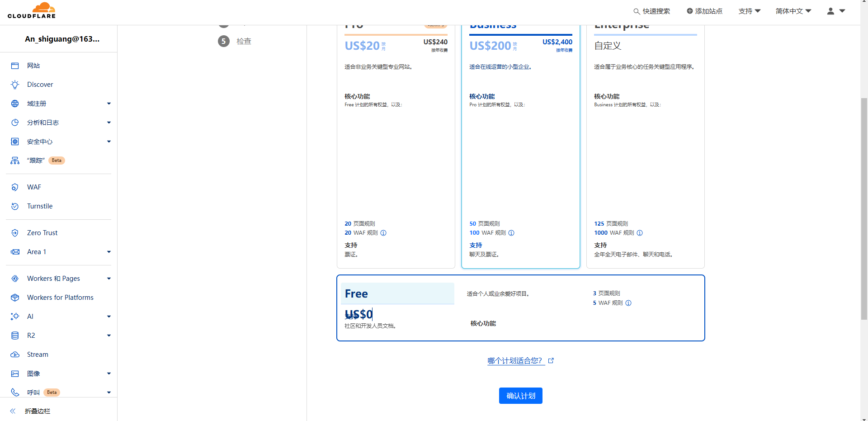Open the 简体中文 language dropdown

[793, 11]
